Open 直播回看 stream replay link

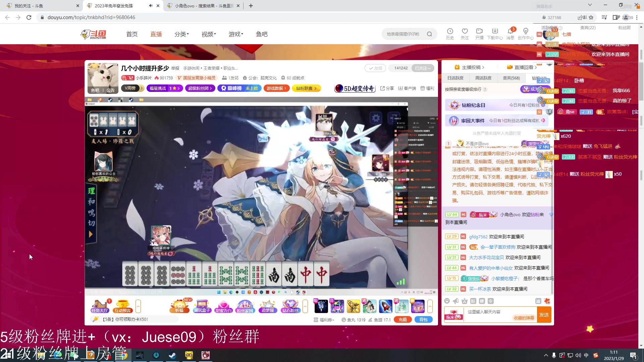pos(522,67)
